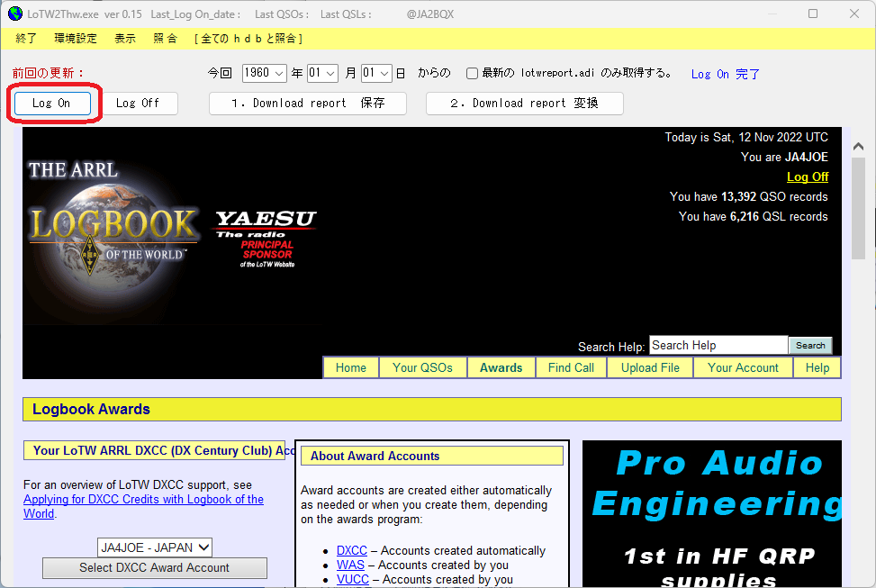The image size is (876, 588).
Task: Open the Awards tab
Action: pos(501,367)
